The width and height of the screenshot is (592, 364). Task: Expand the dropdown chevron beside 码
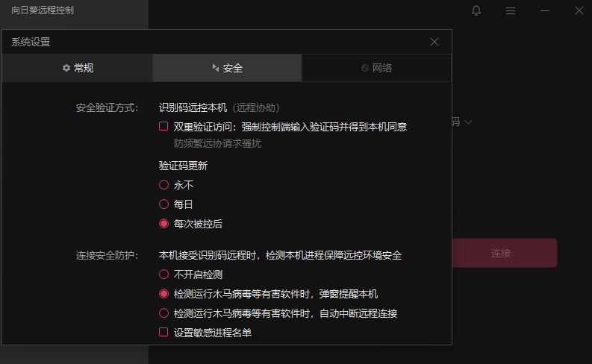coord(468,122)
